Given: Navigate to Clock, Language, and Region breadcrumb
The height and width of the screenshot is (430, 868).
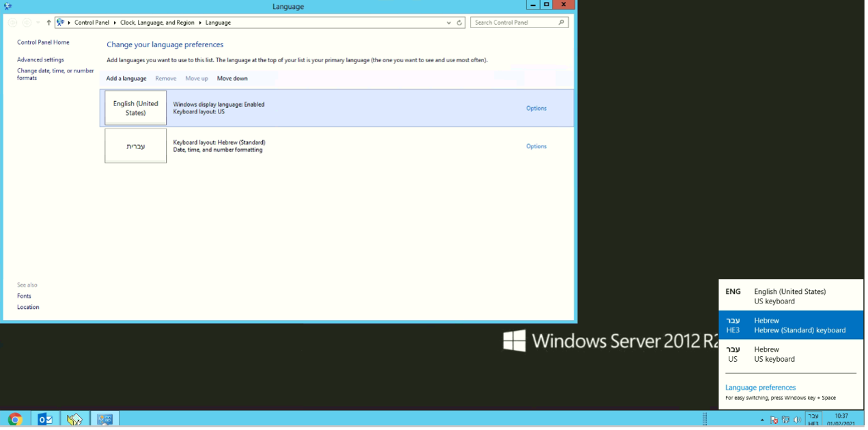Looking at the screenshot, I should click(157, 23).
